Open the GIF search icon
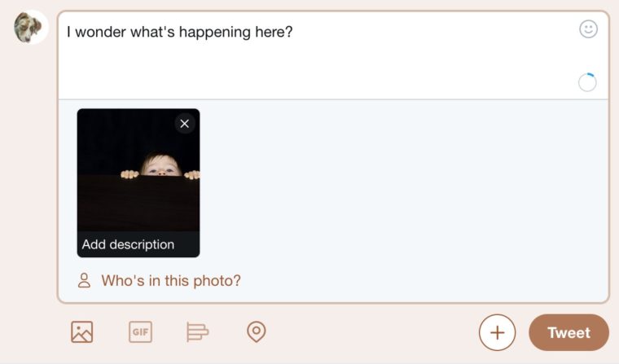Screen dimensions: 619x364 pos(140,331)
